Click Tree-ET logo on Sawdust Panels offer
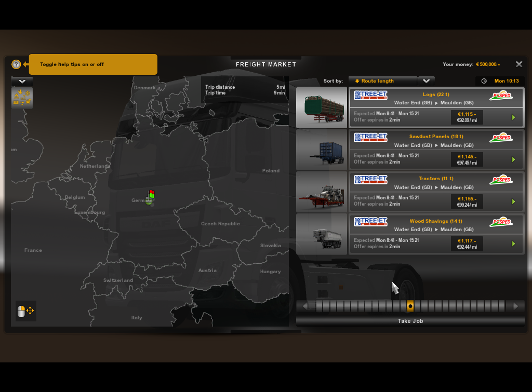The height and width of the screenshot is (392, 532). click(370, 138)
